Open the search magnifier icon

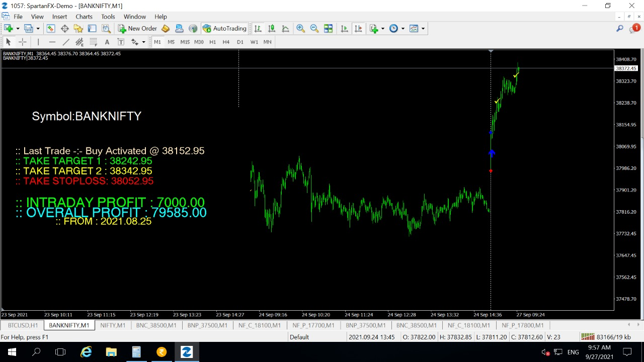[620, 29]
